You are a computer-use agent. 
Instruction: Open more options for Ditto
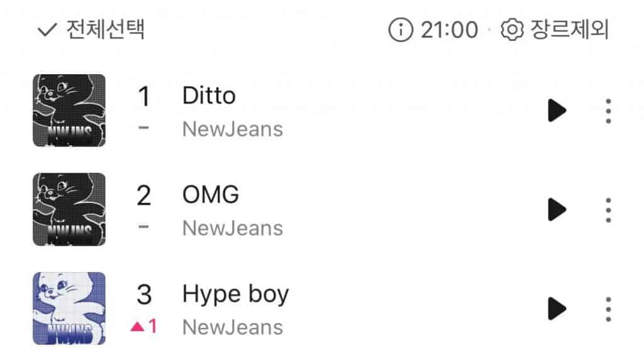coord(608,111)
